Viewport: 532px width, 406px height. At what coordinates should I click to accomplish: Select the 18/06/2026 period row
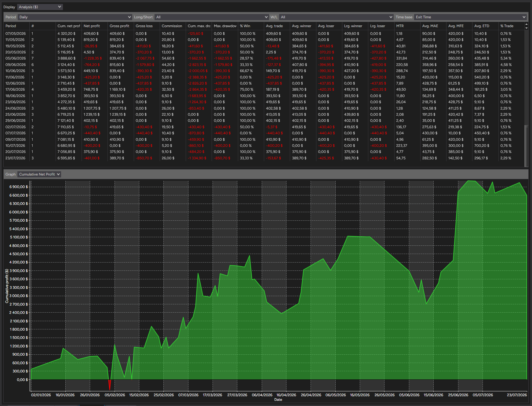click(x=264, y=96)
